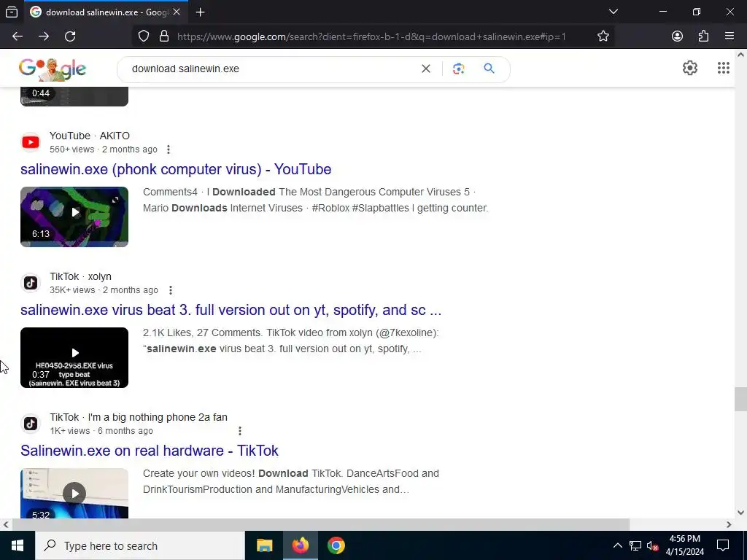Image resolution: width=747 pixels, height=560 pixels.
Task: Show hidden system tray icons
Action: click(x=617, y=545)
